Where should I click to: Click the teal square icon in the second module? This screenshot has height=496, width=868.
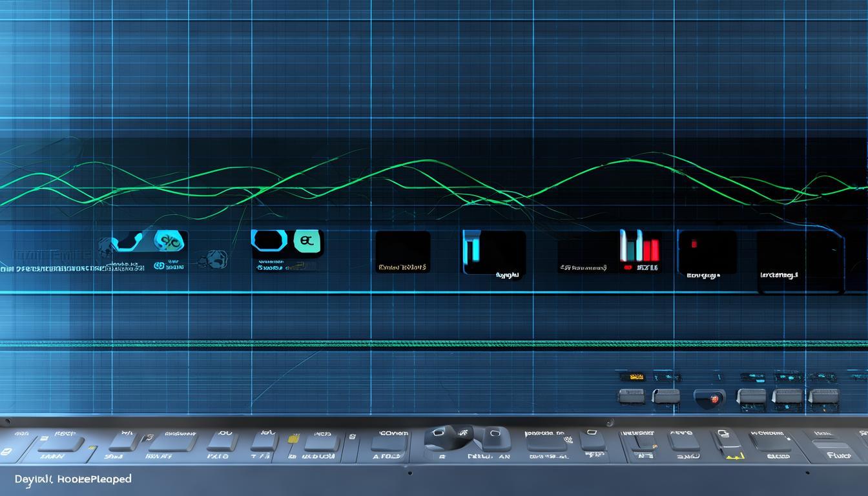tap(307, 242)
